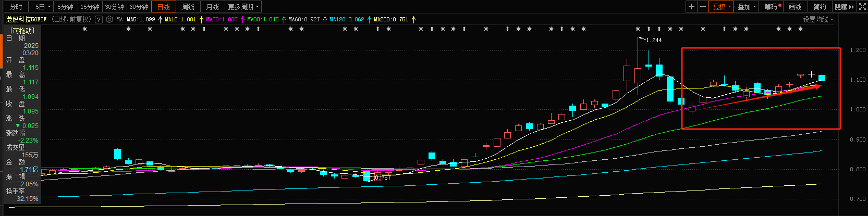
Task: Click the 开盘 1.115 value
Action: click(31, 68)
